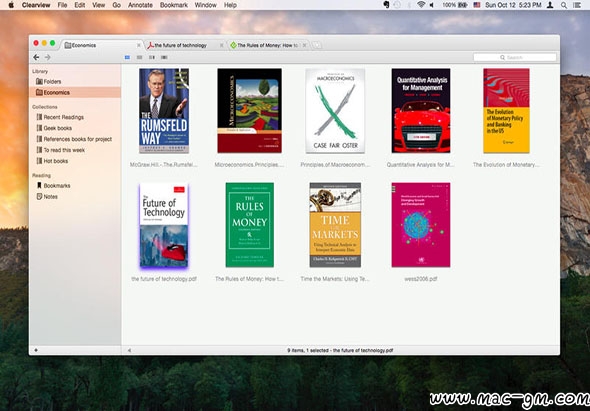Image resolution: width=590 pixels, height=411 pixels.
Task: Close the future of technology tab
Action: [221, 45]
